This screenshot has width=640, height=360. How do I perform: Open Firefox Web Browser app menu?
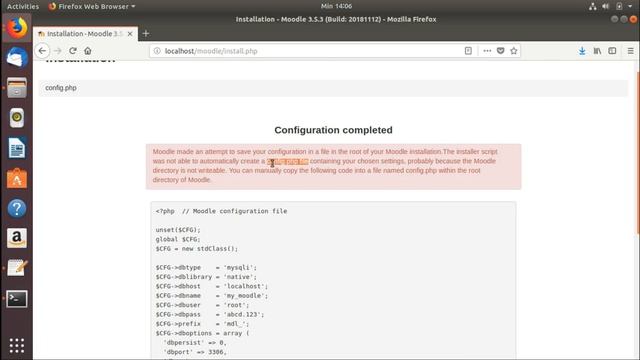point(92,6)
